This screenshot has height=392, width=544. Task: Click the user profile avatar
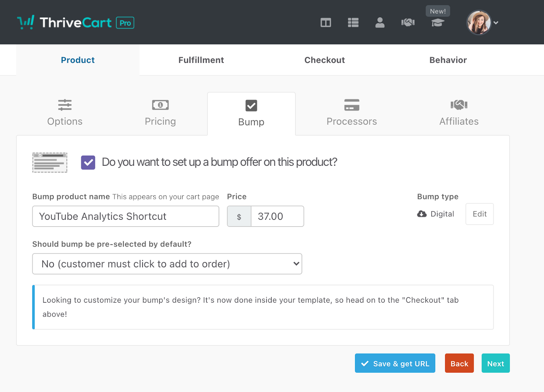click(479, 23)
